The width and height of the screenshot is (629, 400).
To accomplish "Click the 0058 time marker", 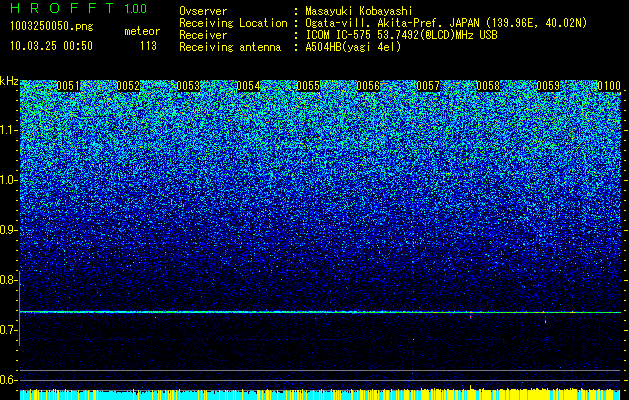I will (x=488, y=86).
